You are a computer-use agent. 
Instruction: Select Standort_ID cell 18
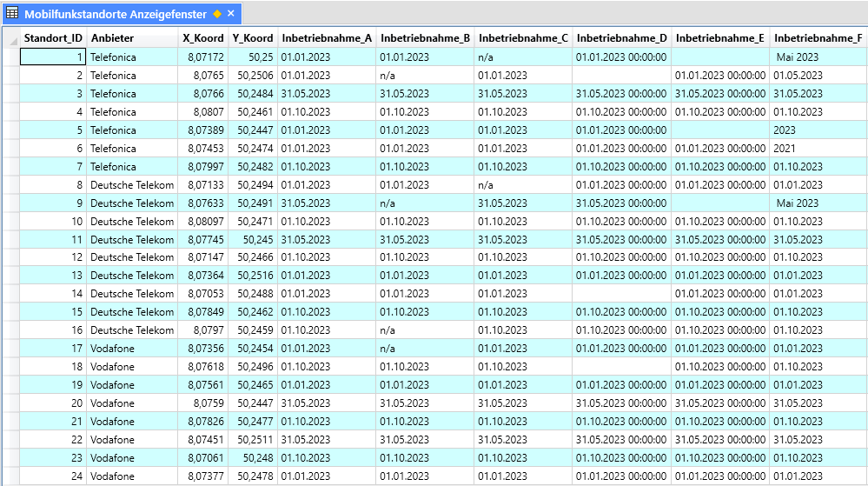(53, 366)
